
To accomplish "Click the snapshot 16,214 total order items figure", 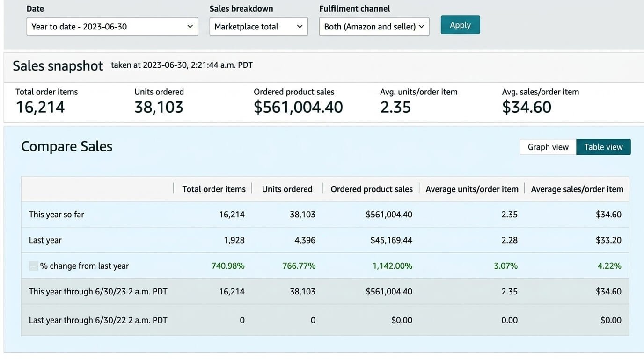I will (40, 107).
